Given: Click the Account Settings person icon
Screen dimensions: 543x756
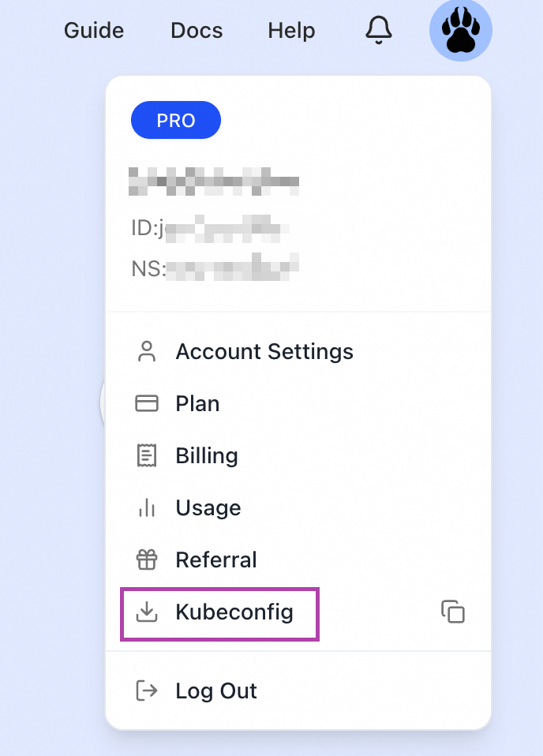Looking at the screenshot, I should [x=147, y=351].
